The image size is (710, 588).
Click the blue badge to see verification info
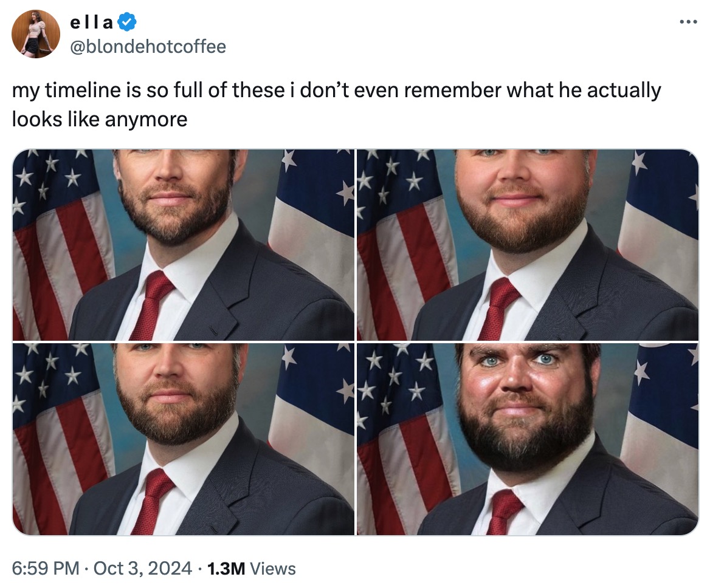click(x=125, y=21)
